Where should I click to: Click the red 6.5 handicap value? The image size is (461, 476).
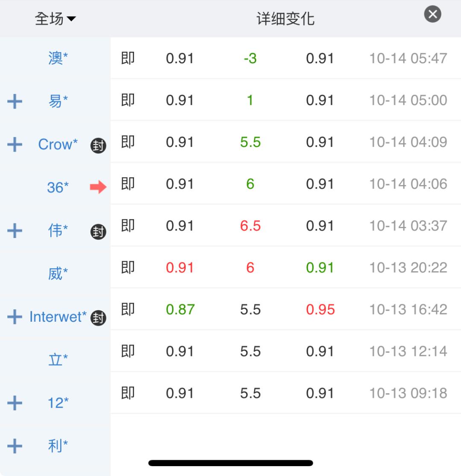[x=250, y=226]
